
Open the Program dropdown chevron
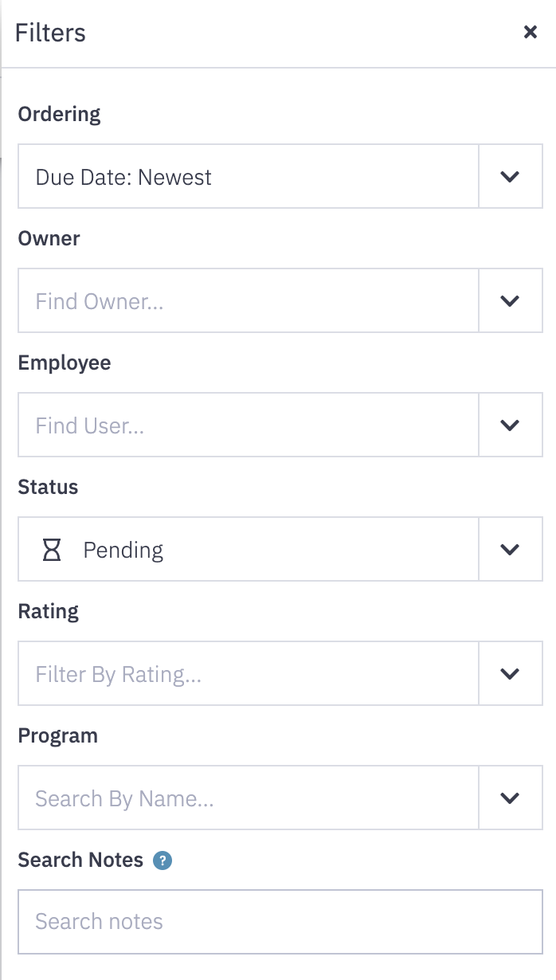pos(510,798)
